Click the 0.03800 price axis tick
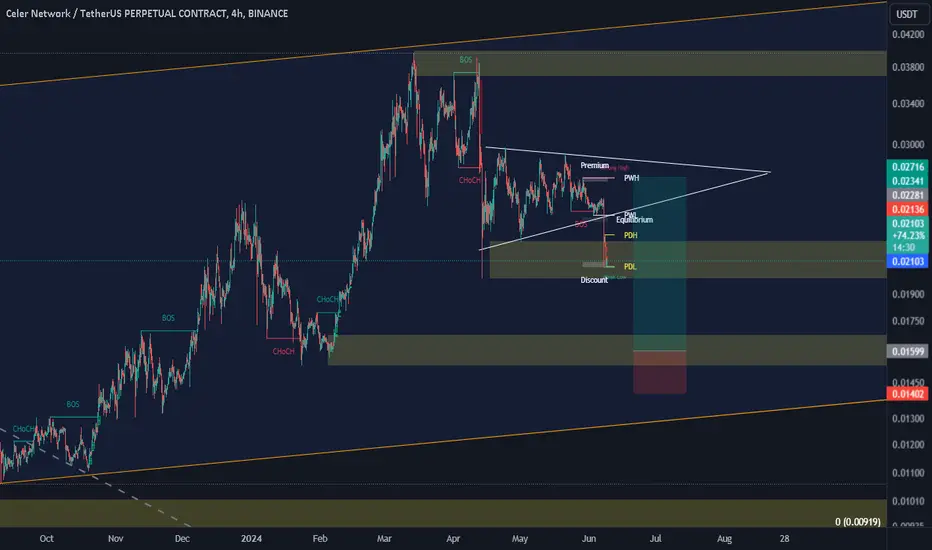 pyautogui.click(x=908, y=67)
